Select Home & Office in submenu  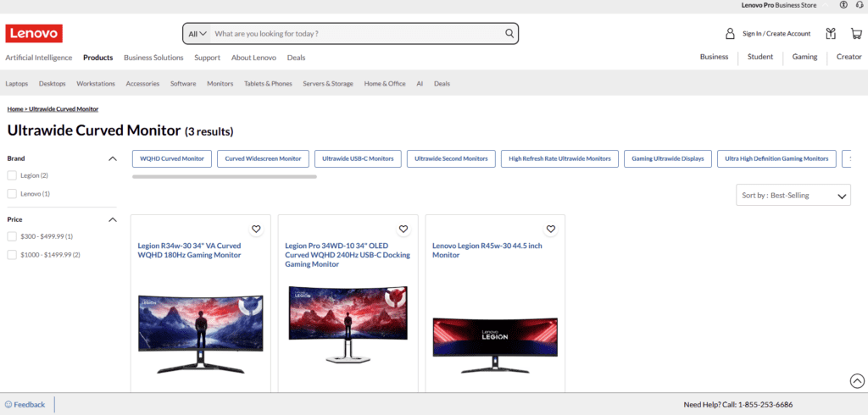[x=385, y=84]
